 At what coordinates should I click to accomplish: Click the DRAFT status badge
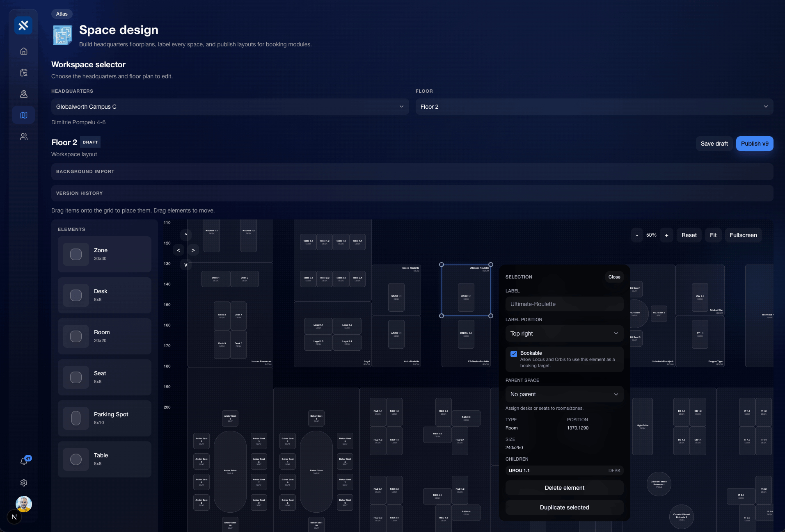(90, 142)
